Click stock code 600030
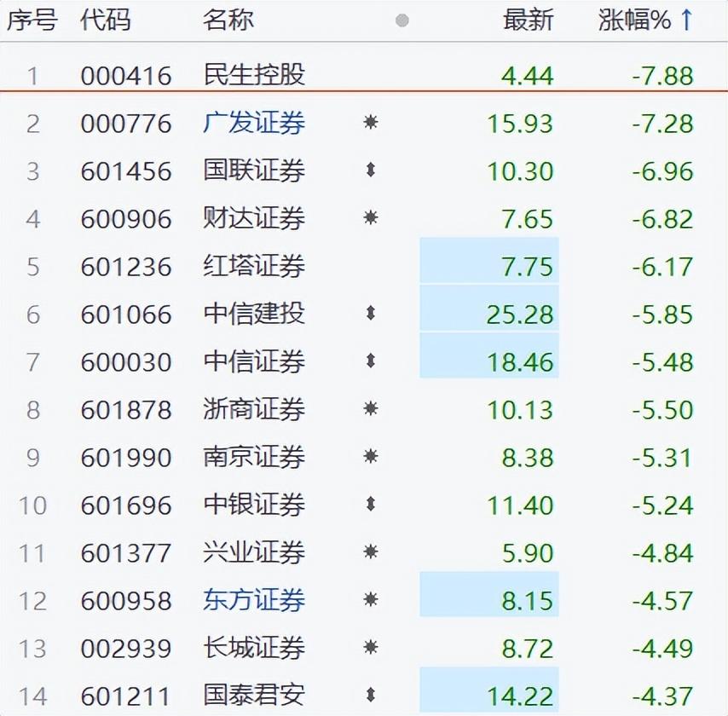This screenshot has height=716, width=728. (126, 362)
